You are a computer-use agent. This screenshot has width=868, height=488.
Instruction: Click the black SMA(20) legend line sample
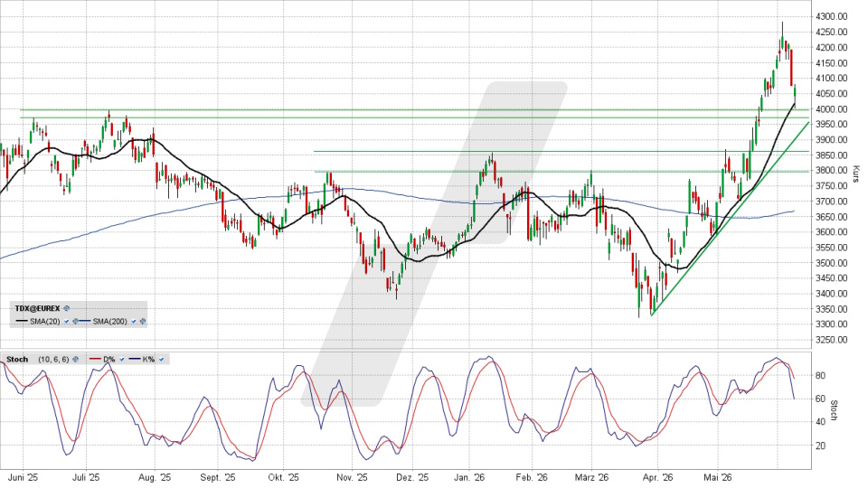(22, 320)
